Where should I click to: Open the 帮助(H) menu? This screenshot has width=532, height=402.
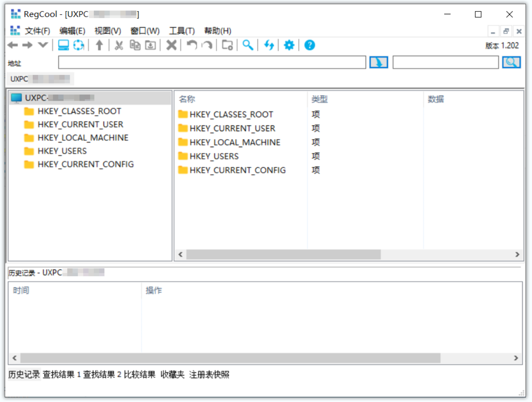point(218,31)
